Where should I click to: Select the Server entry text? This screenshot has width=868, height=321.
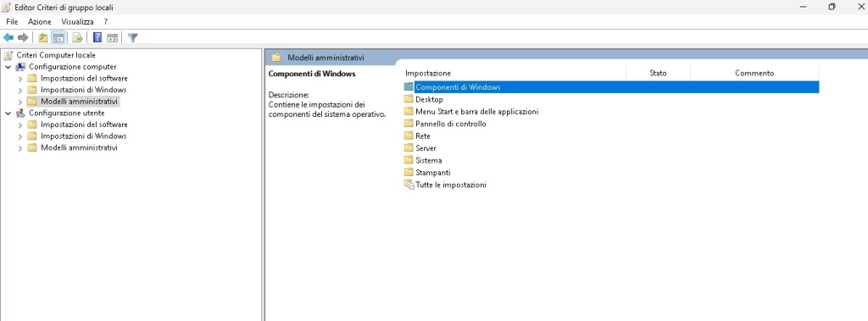pyautogui.click(x=426, y=147)
